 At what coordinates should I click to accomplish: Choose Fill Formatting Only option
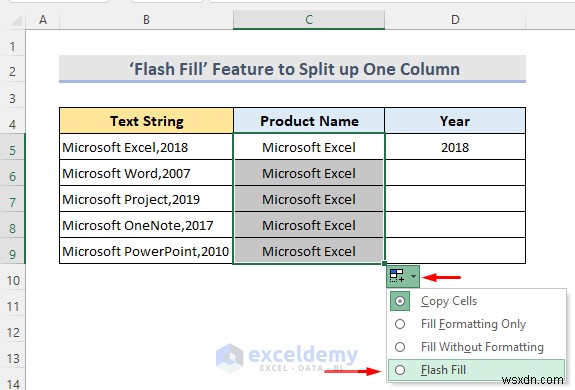(x=476, y=324)
